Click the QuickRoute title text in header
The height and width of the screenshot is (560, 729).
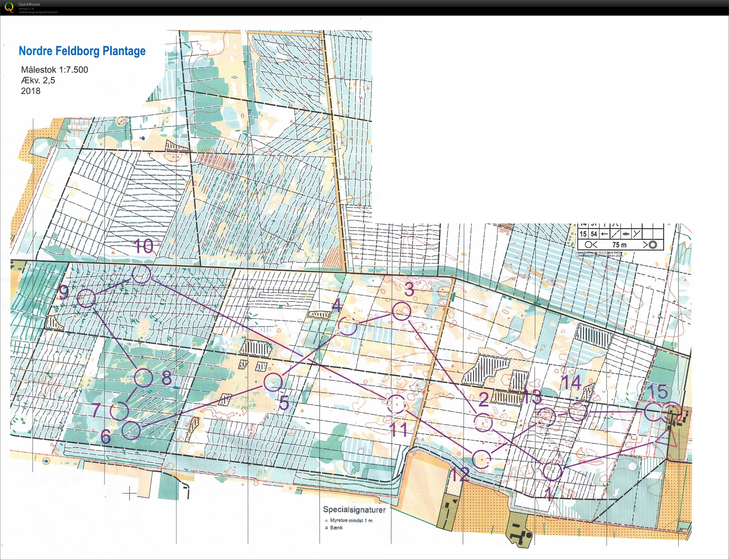pos(29,4)
